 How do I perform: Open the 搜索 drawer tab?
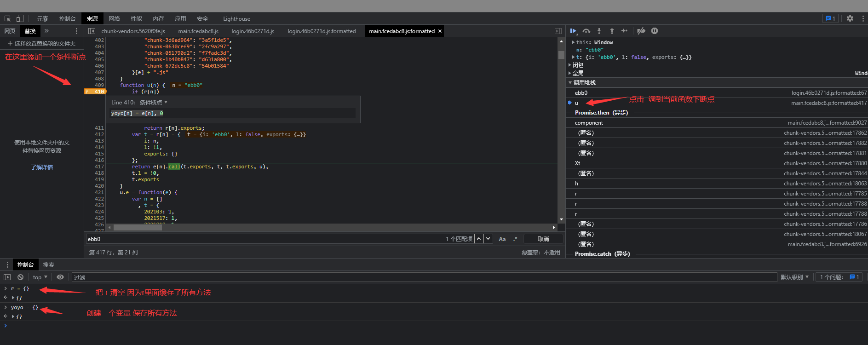pos(48,264)
